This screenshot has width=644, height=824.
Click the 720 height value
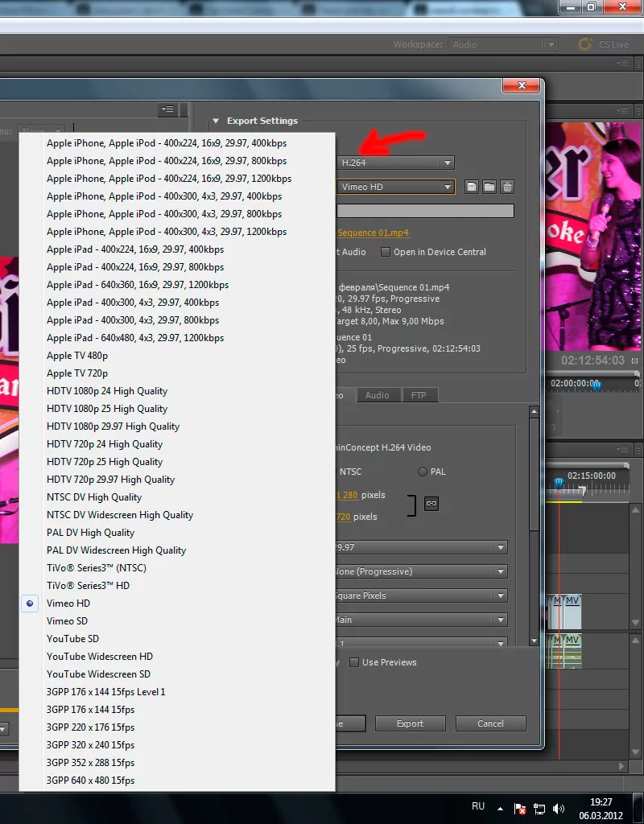[x=343, y=517]
